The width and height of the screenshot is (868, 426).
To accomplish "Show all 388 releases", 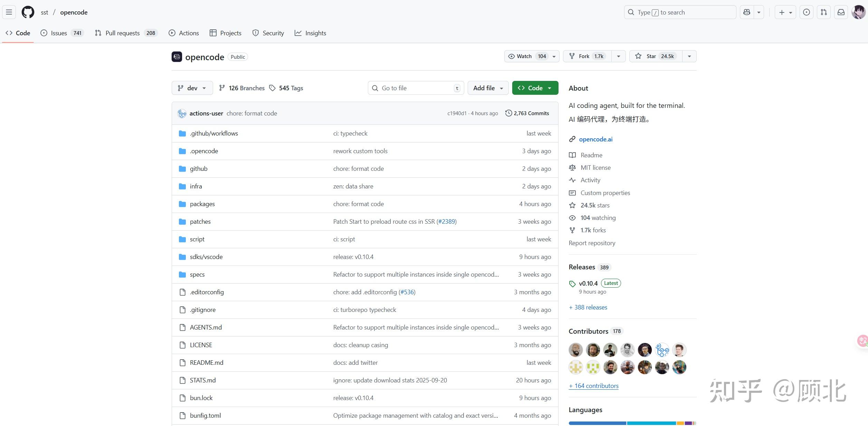I will (588, 307).
